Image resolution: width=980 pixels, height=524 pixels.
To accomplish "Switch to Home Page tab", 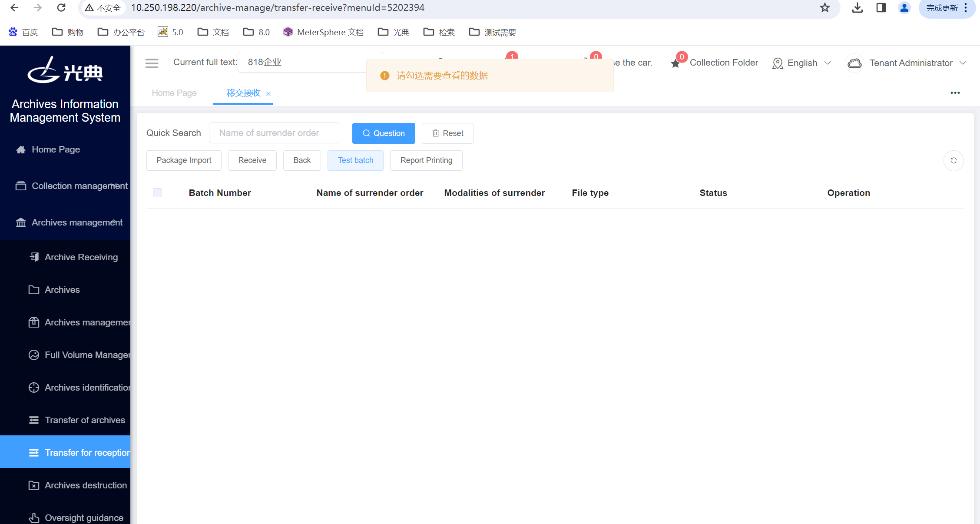I will point(174,93).
